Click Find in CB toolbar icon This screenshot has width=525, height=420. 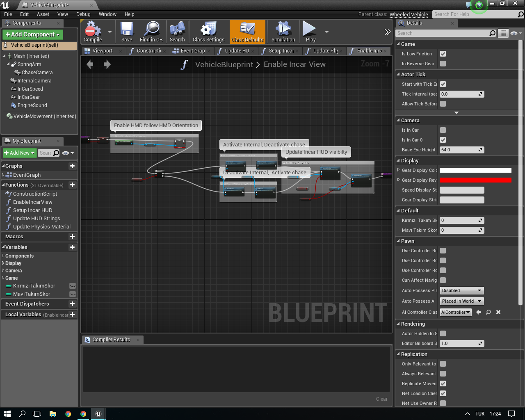click(151, 32)
